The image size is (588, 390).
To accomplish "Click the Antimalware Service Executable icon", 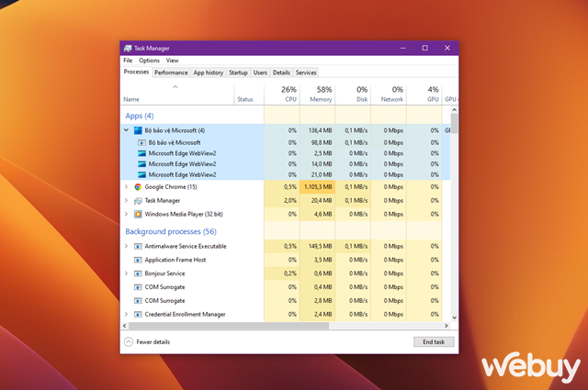I will 138,247.
